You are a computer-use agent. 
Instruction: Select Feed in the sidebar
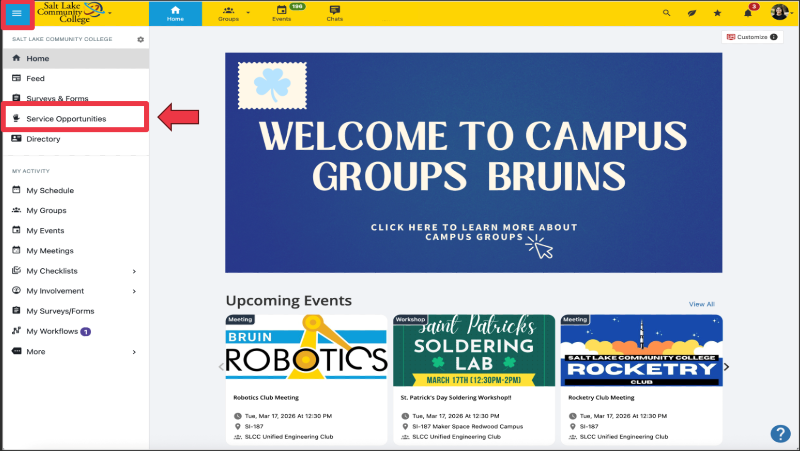coord(76,78)
